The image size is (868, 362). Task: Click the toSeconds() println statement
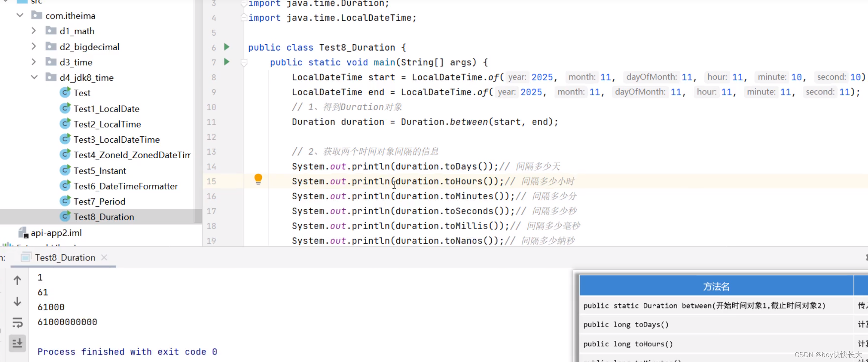[x=403, y=211]
